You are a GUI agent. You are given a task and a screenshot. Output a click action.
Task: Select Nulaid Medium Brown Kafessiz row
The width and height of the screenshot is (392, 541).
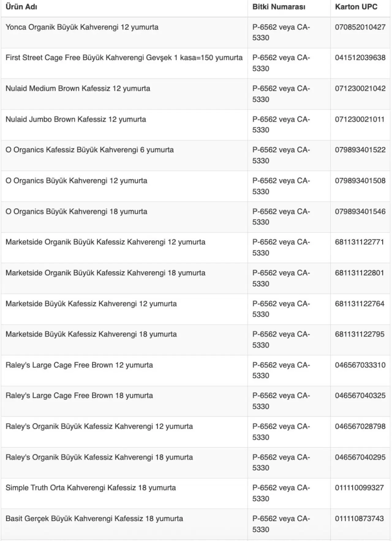pyautogui.click(x=78, y=89)
